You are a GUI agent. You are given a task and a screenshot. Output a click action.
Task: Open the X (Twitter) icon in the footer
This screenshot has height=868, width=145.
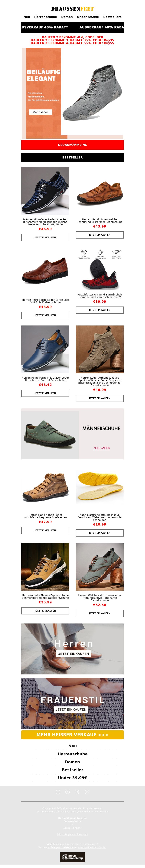pos(68,792)
